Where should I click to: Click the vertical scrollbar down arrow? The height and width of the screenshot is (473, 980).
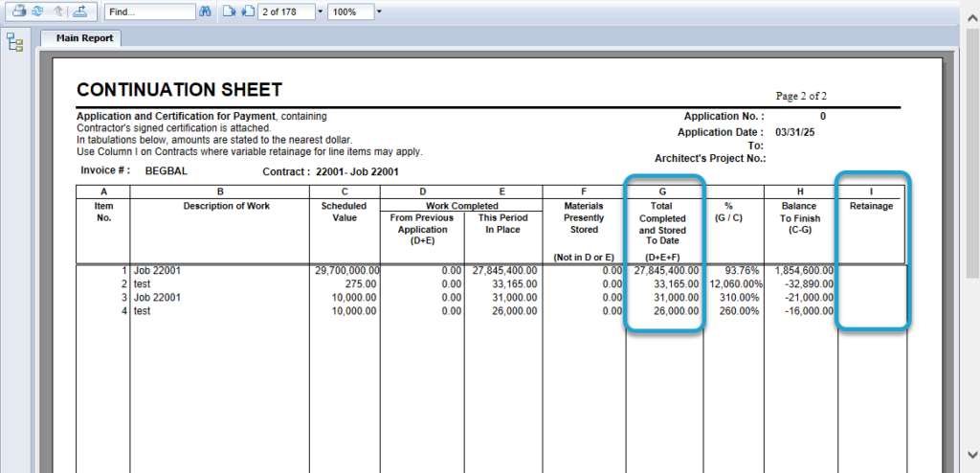972,454
